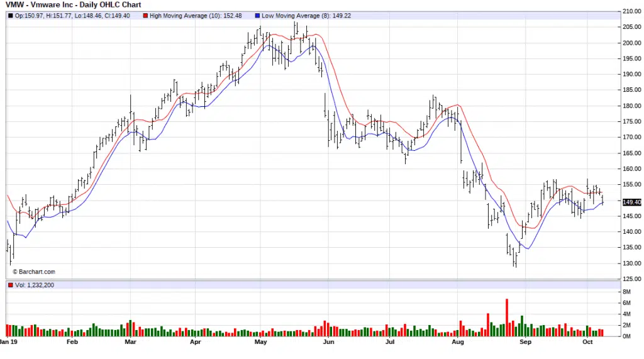Click the May date axis label
644x359 pixels.
coord(261,343)
